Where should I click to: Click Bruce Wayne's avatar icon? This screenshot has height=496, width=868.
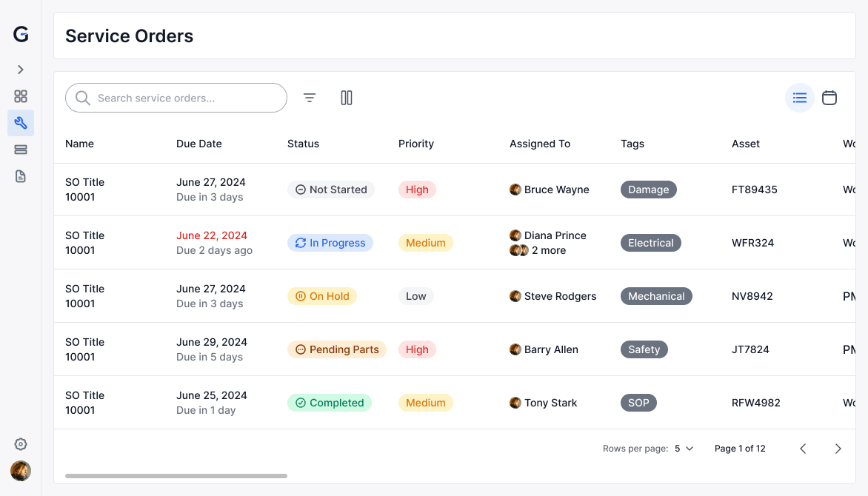515,190
